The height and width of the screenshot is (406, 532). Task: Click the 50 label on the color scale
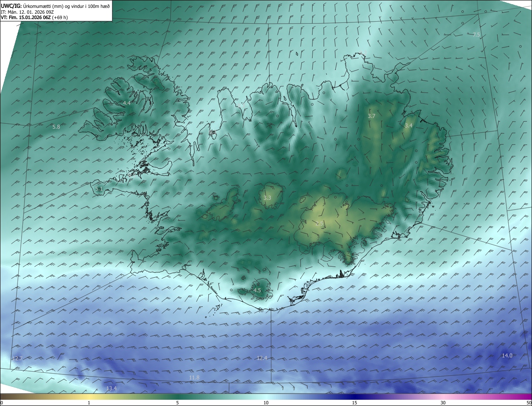529,403
